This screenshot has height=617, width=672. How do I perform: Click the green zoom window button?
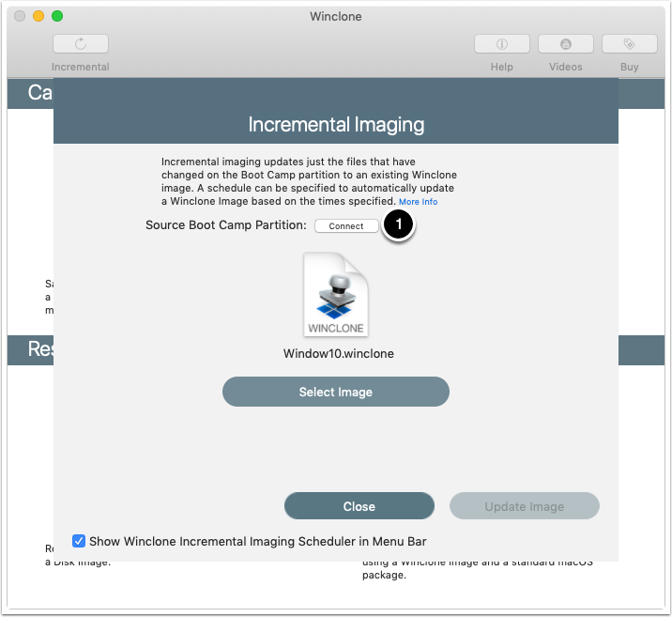coord(57,16)
